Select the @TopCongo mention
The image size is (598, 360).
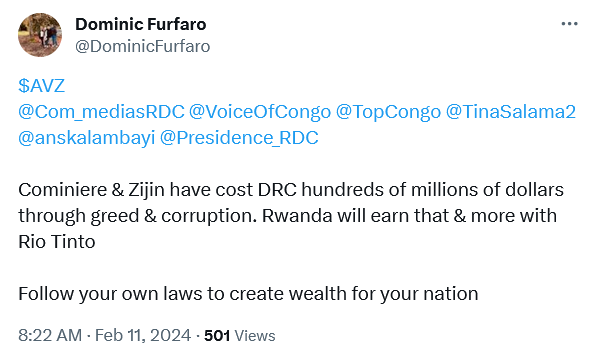pyautogui.click(x=388, y=112)
